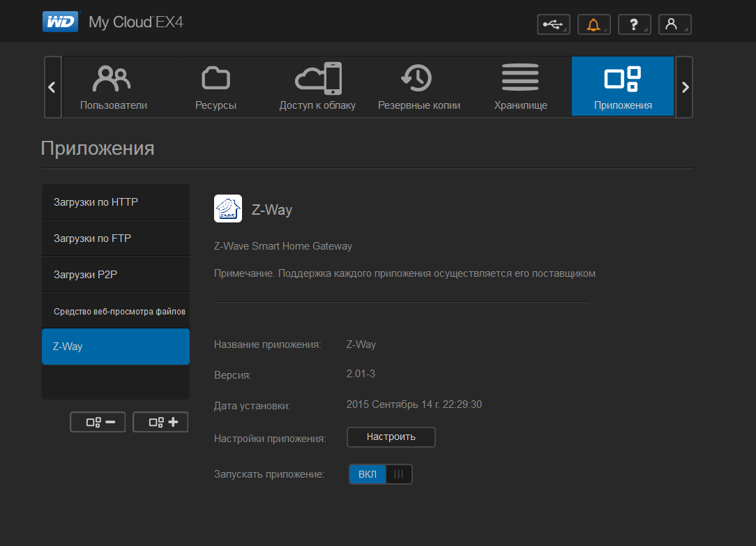This screenshot has height=546, width=756.
Task: Remove app with the minus icon button
Action: tap(98, 422)
